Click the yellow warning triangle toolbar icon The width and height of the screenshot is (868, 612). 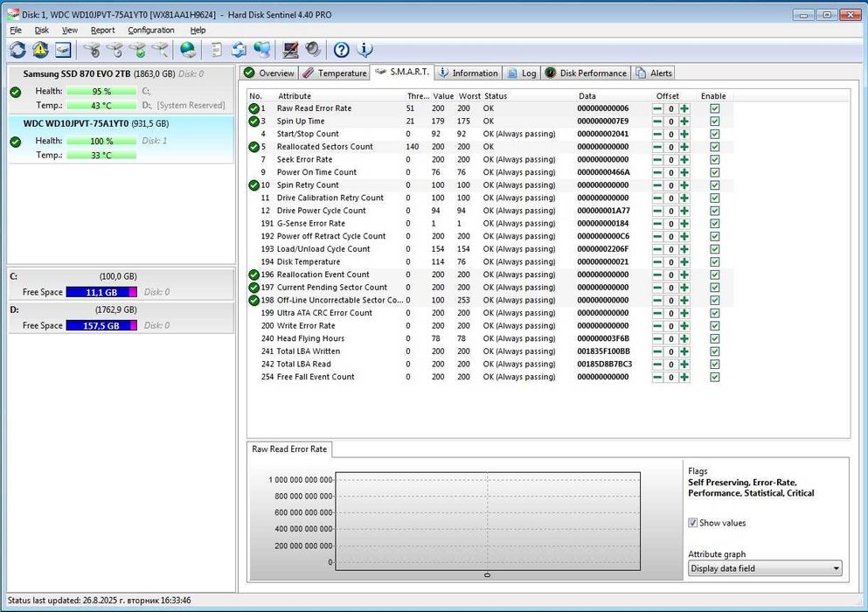40,50
